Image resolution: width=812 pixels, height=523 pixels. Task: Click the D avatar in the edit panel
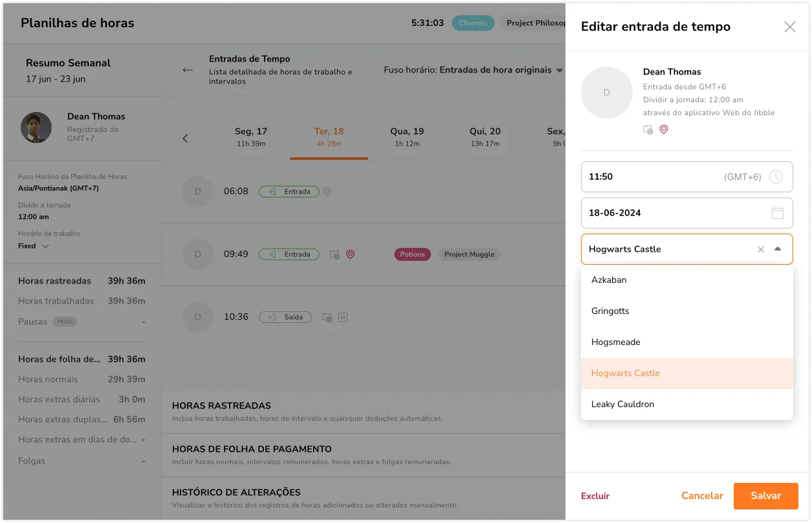pyautogui.click(x=606, y=93)
